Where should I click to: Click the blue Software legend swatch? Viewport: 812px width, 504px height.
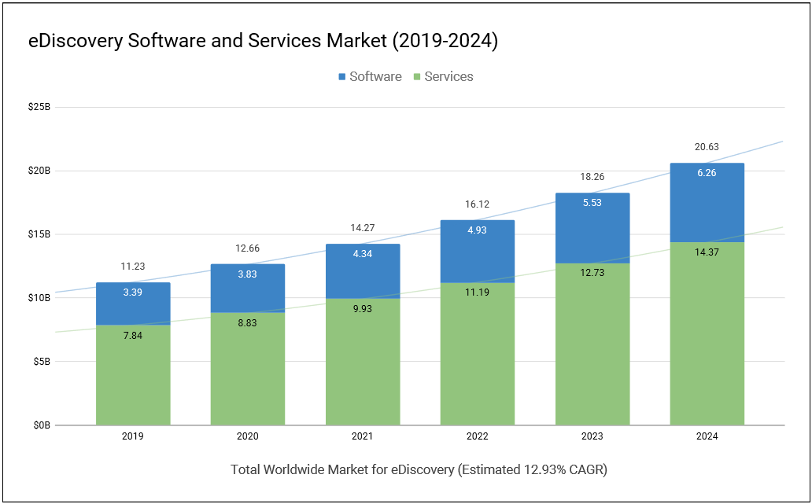click(341, 76)
